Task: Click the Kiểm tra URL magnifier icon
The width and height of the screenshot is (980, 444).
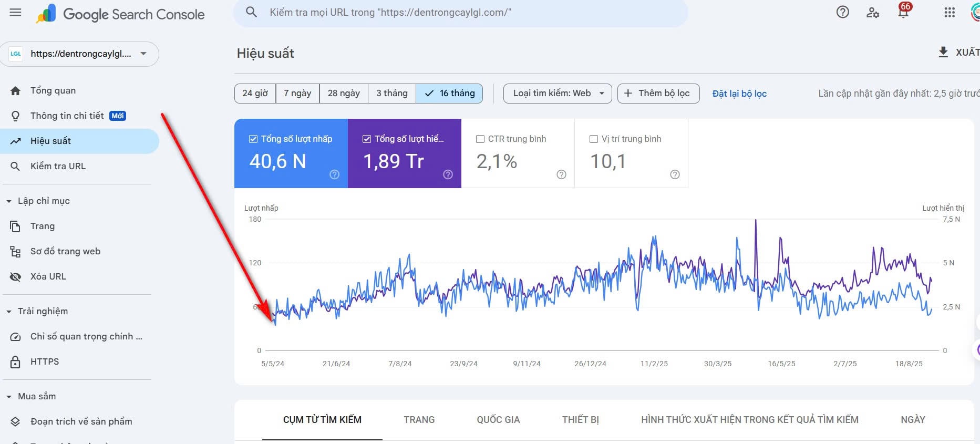Action: tap(16, 167)
